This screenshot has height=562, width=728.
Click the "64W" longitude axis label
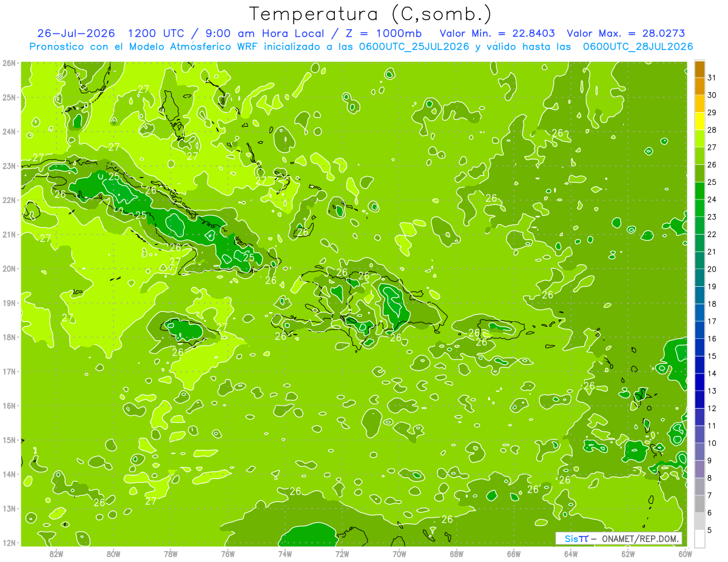coord(571,554)
